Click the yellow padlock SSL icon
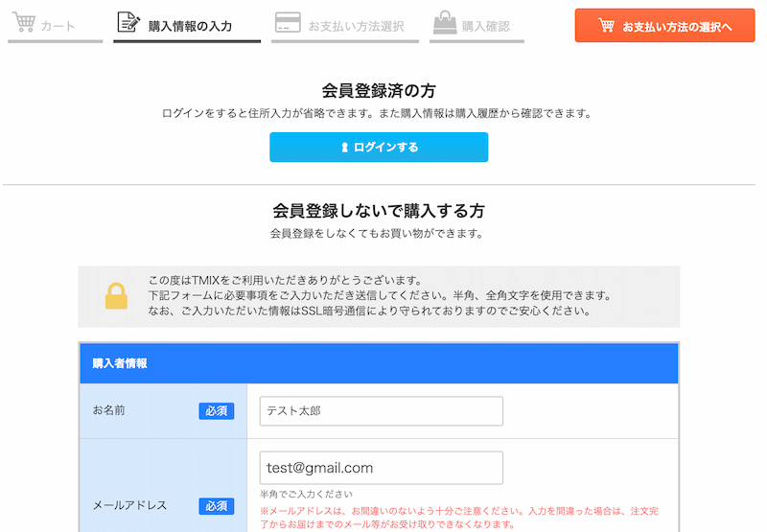 pyautogui.click(x=116, y=296)
